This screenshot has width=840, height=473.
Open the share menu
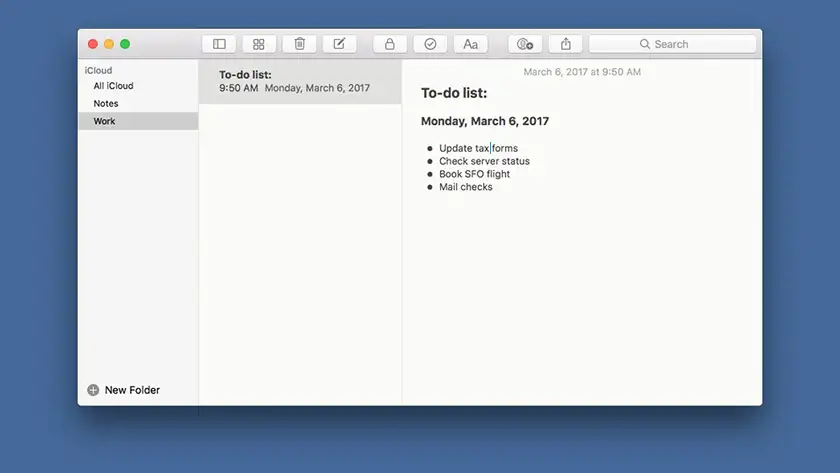pos(566,44)
